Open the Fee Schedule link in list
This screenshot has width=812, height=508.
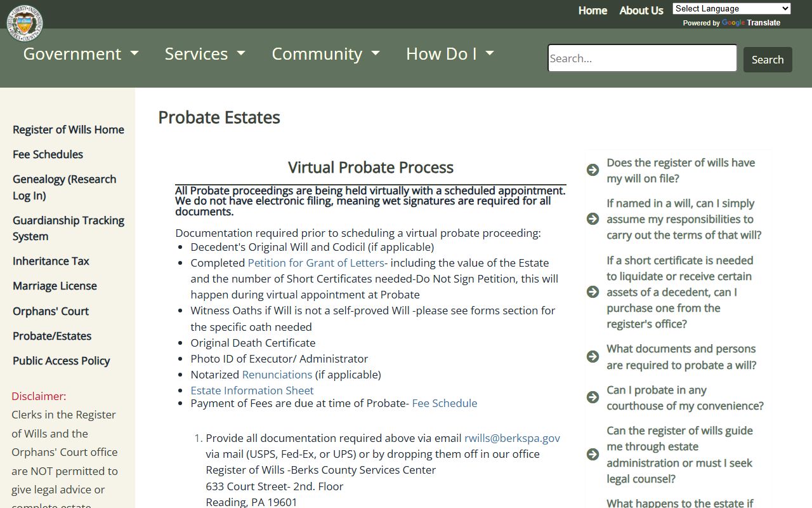click(444, 403)
